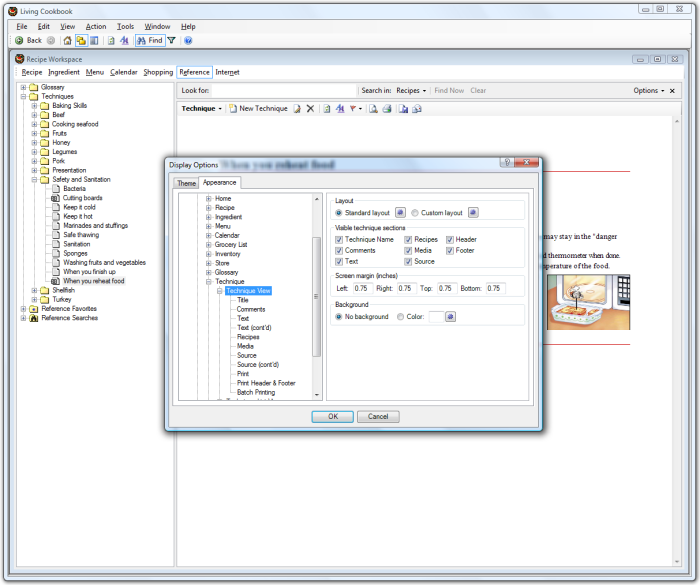Click Standard layout settings icon button

click(x=400, y=213)
